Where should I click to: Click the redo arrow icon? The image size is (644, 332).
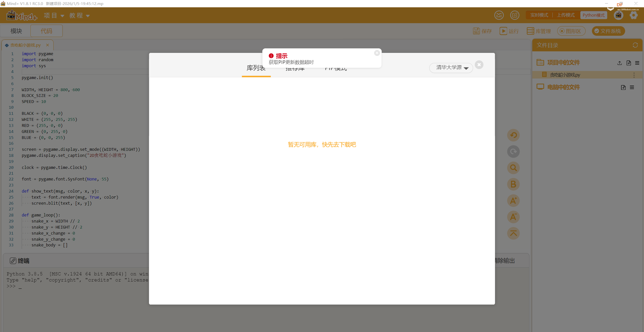coord(513,152)
